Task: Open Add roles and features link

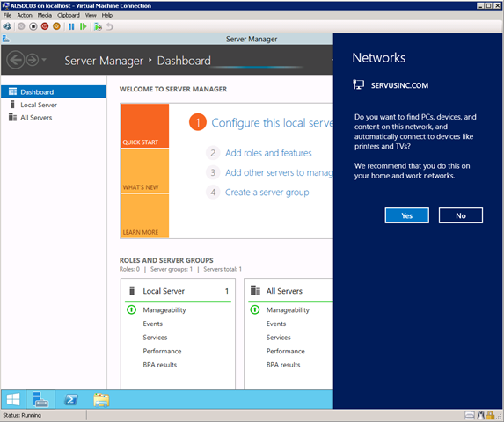Action: pyautogui.click(x=268, y=153)
